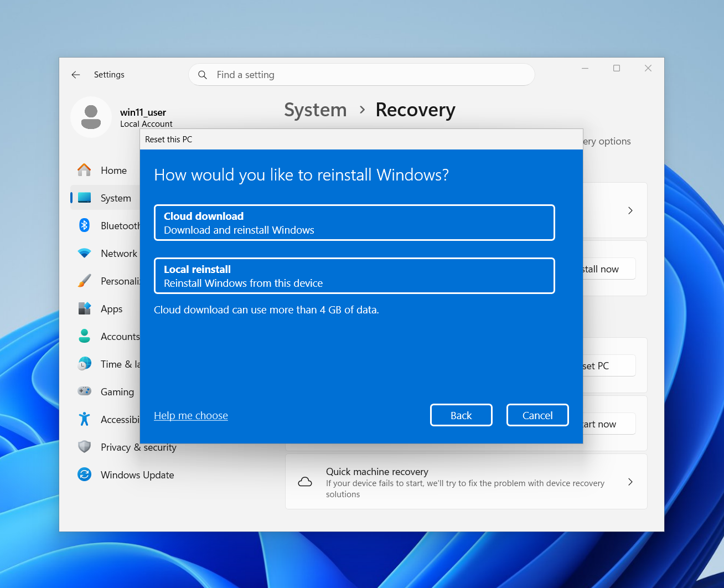This screenshot has height=588, width=724.
Task: Click System in the breadcrumb
Action: pyautogui.click(x=315, y=110)
